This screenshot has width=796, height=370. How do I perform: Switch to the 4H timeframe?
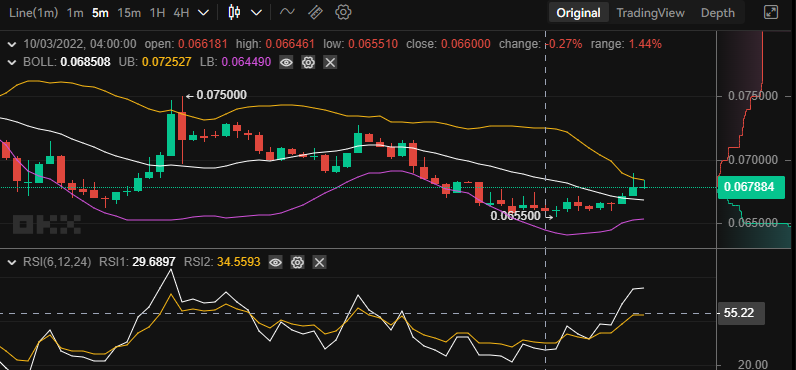(x=181, y=13)
